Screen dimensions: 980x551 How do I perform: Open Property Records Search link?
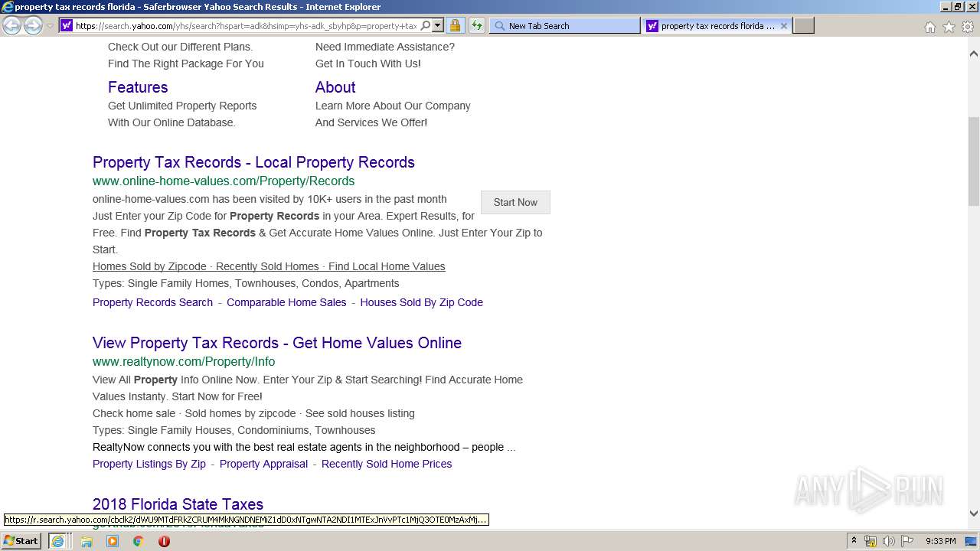152,302
